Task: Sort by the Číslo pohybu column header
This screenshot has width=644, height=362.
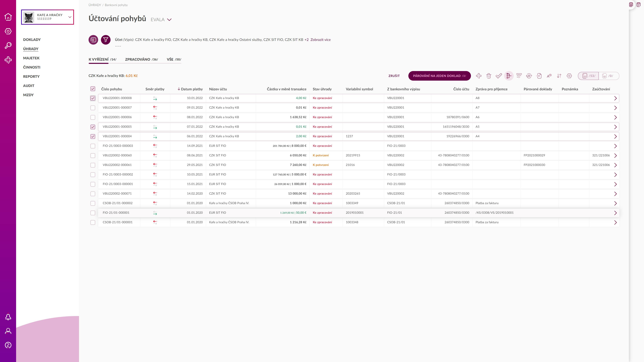Action: 112,89
